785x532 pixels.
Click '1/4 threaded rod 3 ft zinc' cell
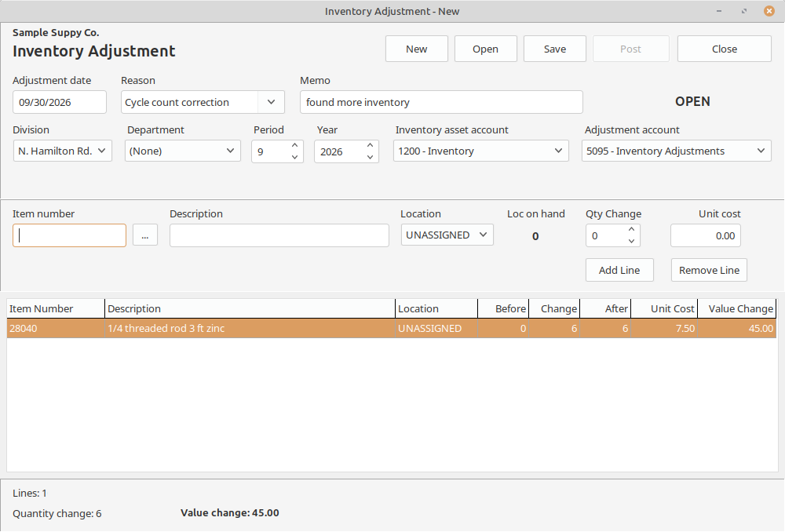[250, 328]
